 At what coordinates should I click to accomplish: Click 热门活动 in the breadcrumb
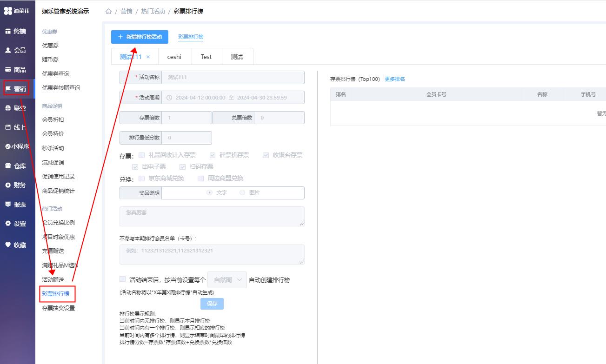click(153, 11)
